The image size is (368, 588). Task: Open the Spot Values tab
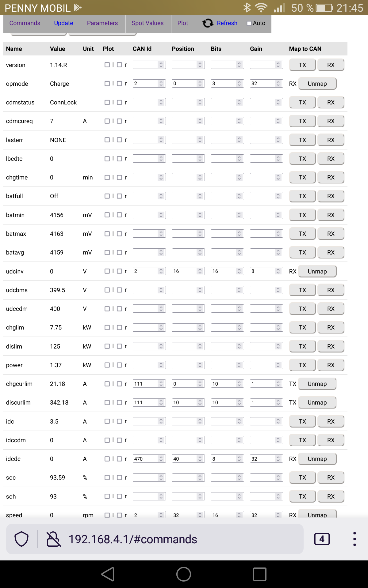(148, 23)
